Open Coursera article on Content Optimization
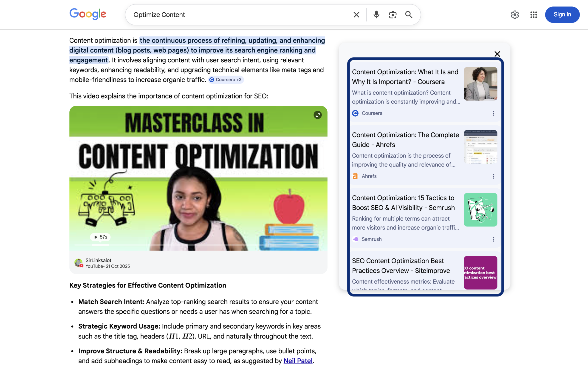Screen dimensions: 588x368 pos(405,77)
